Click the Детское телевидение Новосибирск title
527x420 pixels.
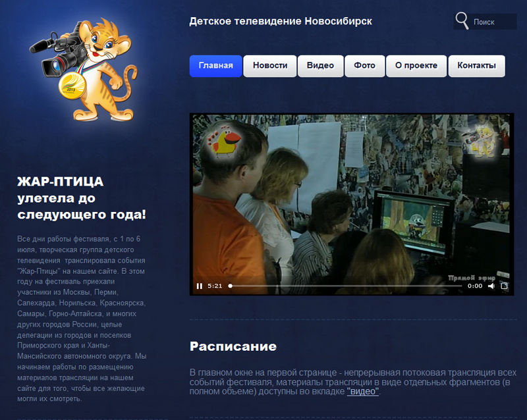(281, 21)
